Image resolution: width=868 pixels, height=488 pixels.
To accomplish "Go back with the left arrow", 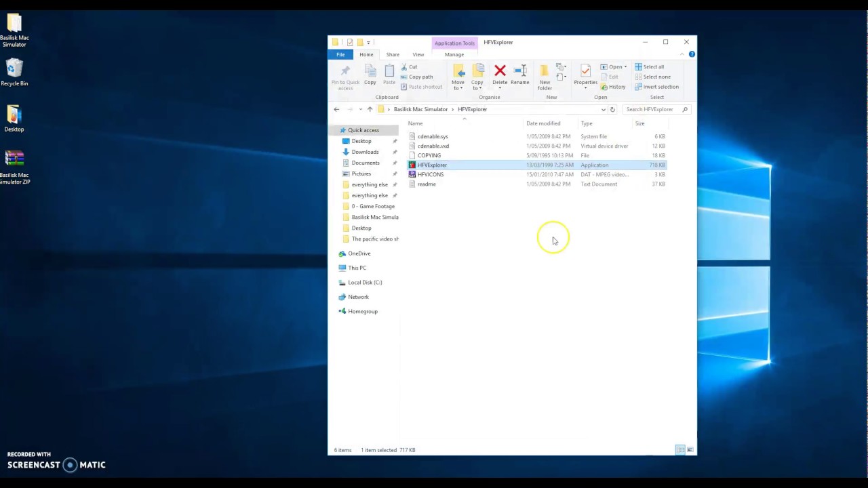I will (x=336, y=109).
